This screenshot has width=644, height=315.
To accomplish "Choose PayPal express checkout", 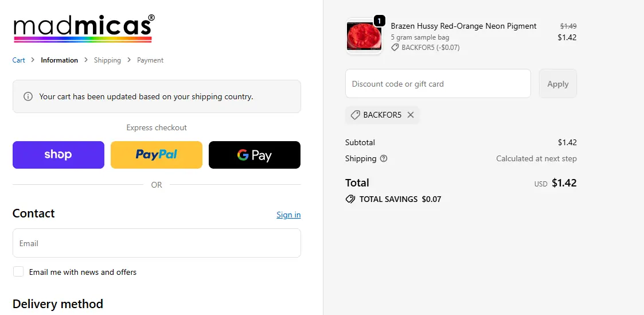I will point(157,155).
